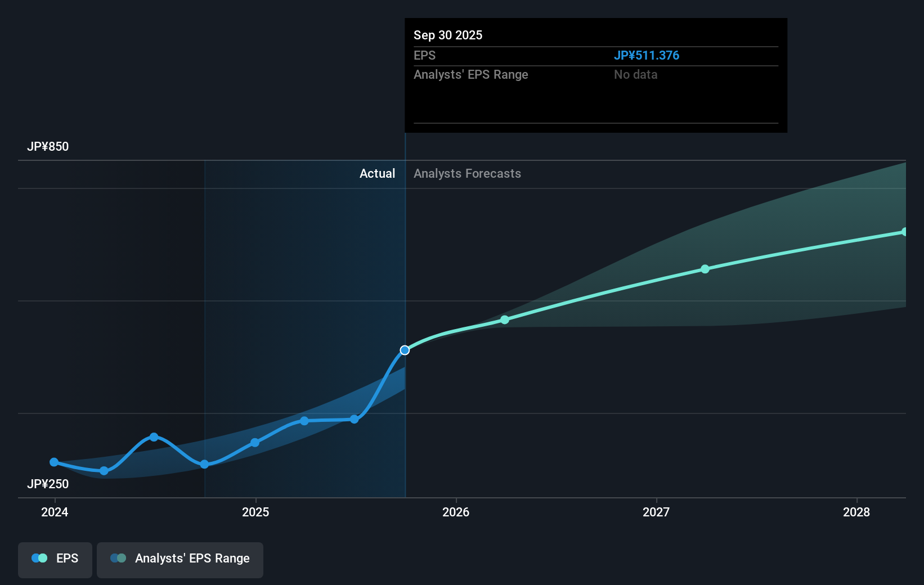924x585 pixels.
Task: Click the 2026 forecast data point
Action: click(x=505, y=319)
